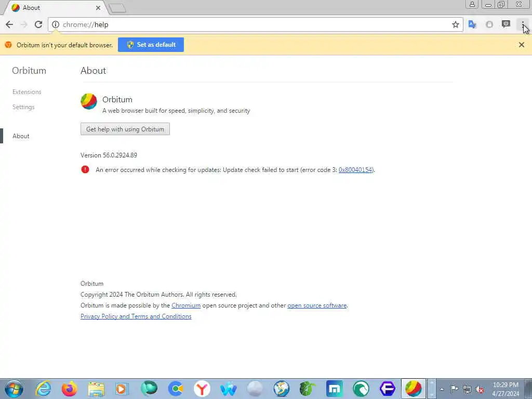Open the clock showing 10:29 PM

pos(506,389)
